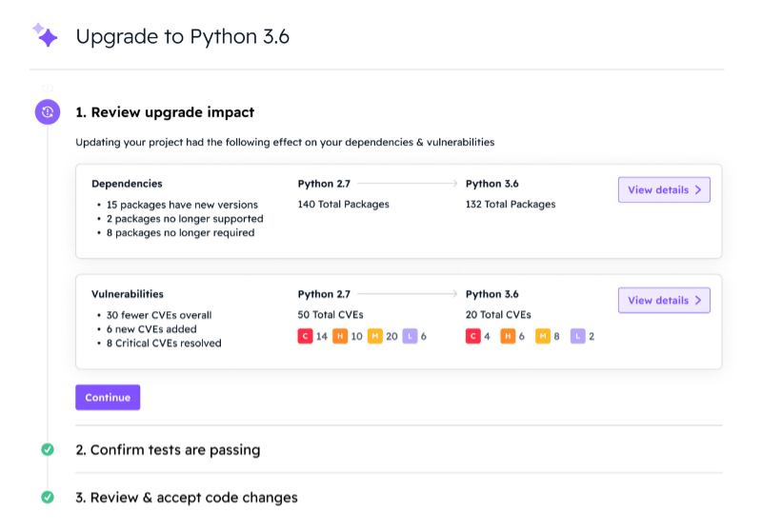762x532 pixels.
Task: Click the red Critical badge under Python 2.7
Action: tap(305, 336)
